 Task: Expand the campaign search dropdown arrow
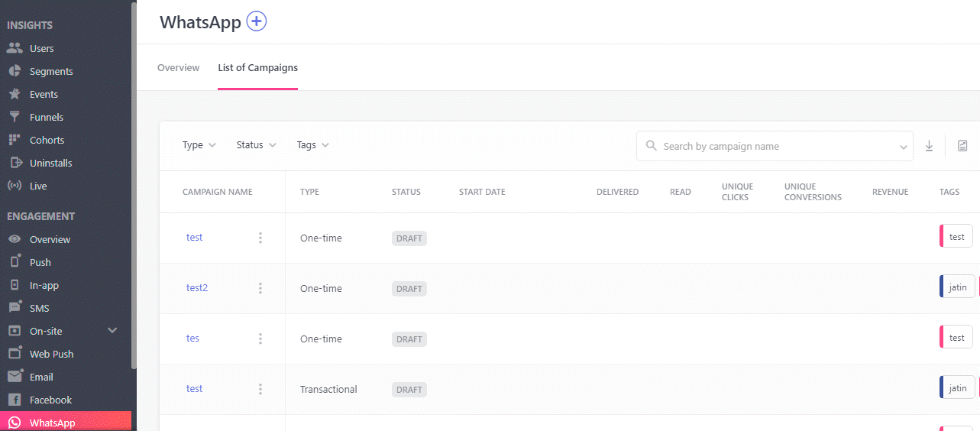pos(904,147)
